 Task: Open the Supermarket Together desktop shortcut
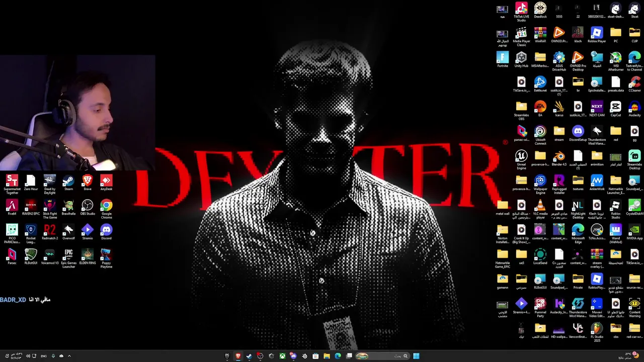pos(12,184)
